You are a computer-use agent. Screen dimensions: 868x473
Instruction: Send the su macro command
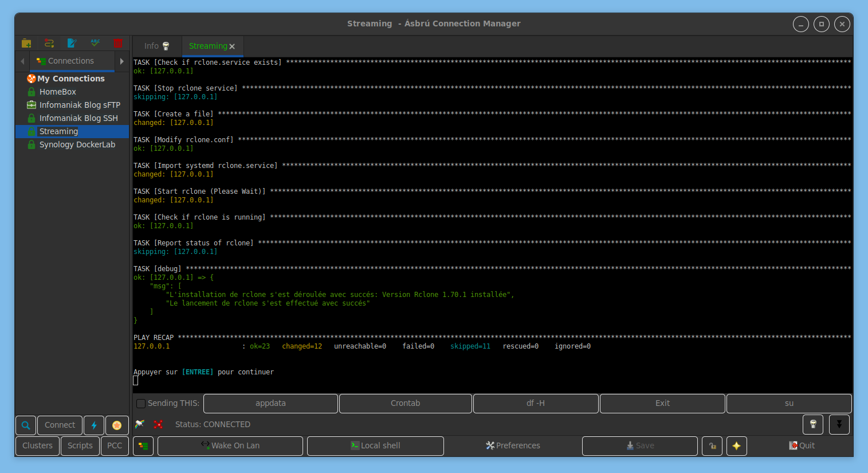point(789,404)
